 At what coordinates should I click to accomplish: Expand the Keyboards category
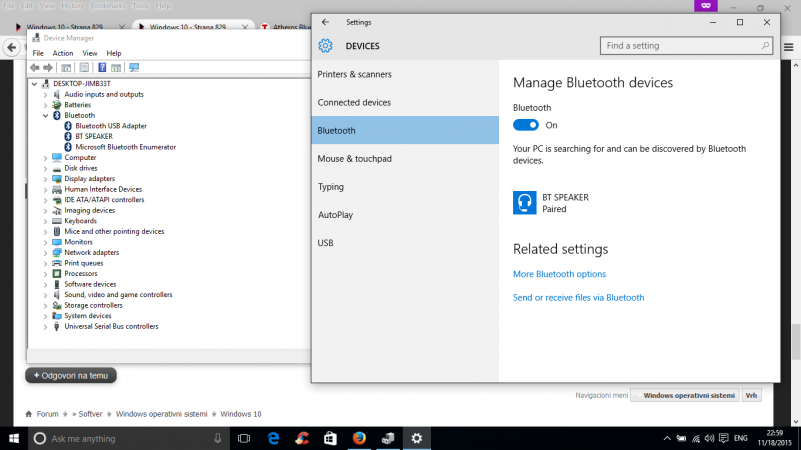pos(45,221)
